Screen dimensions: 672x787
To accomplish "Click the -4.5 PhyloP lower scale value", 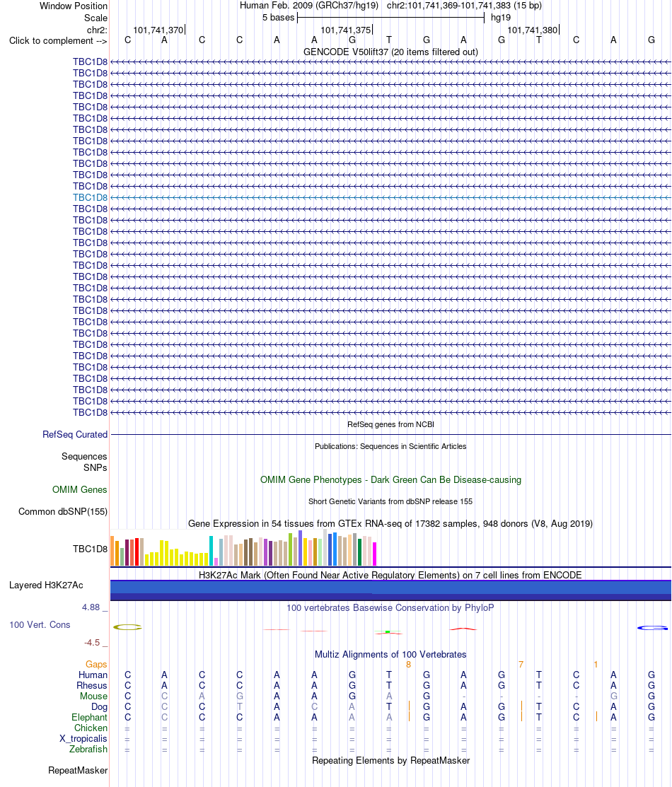I will pos(93,643).
